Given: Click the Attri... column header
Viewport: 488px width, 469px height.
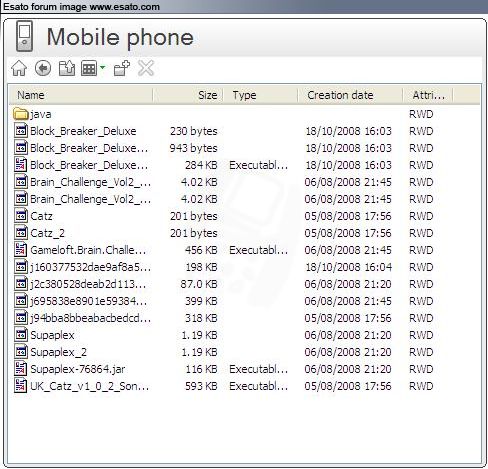Looking at the screenshot, I should 428,95.
